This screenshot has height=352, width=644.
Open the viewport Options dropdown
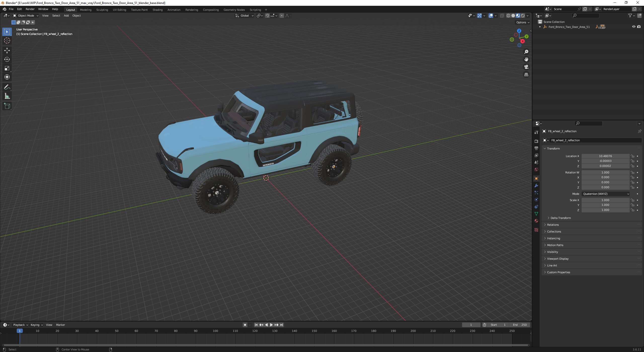pos(522,22)
